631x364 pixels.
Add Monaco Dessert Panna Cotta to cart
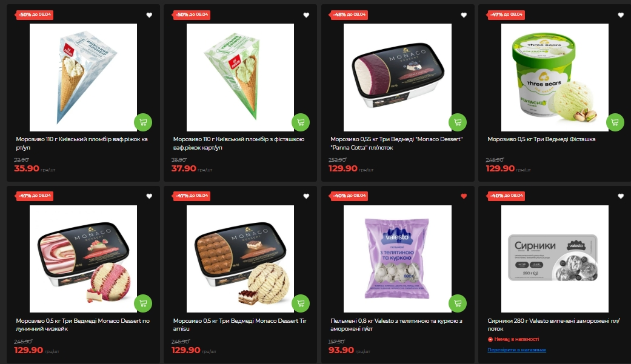pyautogui.click(x=458, y=122)
